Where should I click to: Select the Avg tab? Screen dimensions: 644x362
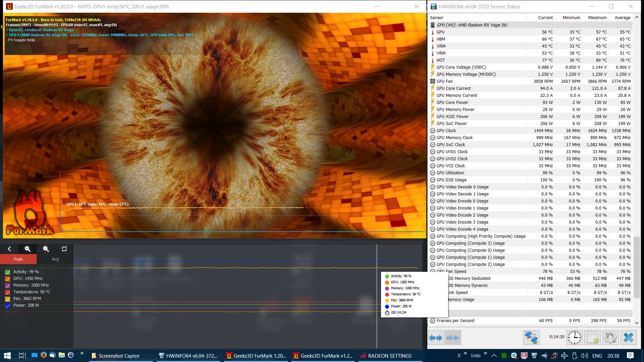[55, 259]
